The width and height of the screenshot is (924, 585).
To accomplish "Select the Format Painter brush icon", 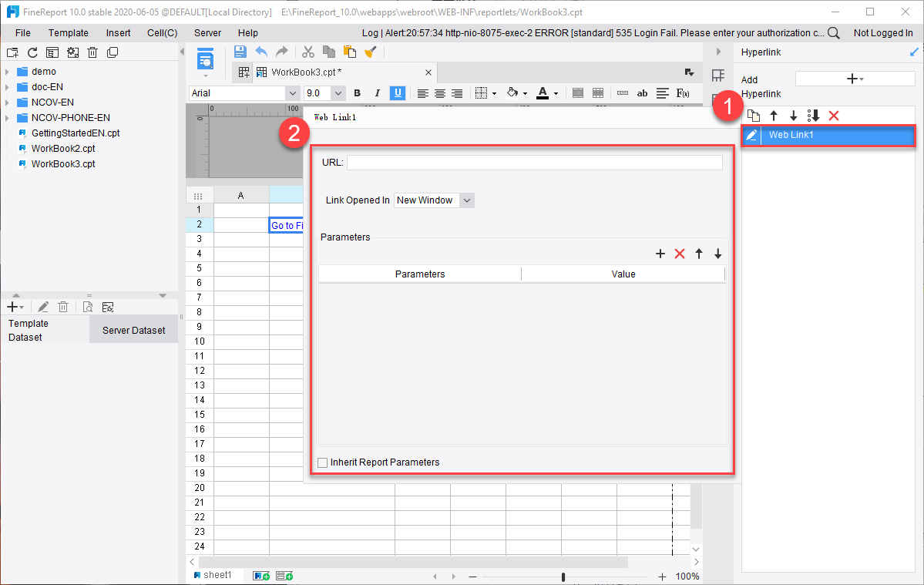I will click(371, 52).
